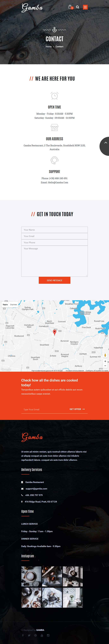This screenshot has height=644, width=109.
Task: Focus the Type Your Email field
Action: [45, 409]
